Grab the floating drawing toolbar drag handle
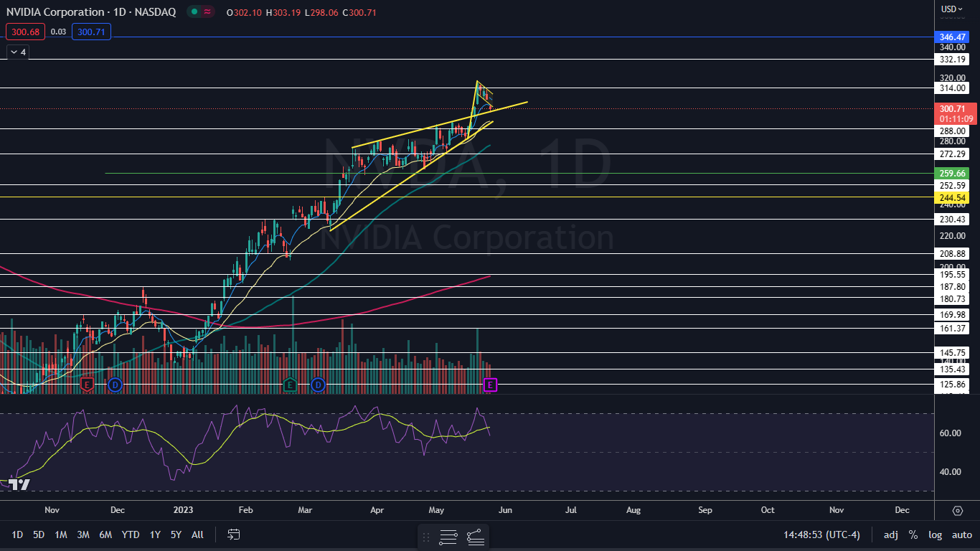980x551 pixels. [426, 537]
